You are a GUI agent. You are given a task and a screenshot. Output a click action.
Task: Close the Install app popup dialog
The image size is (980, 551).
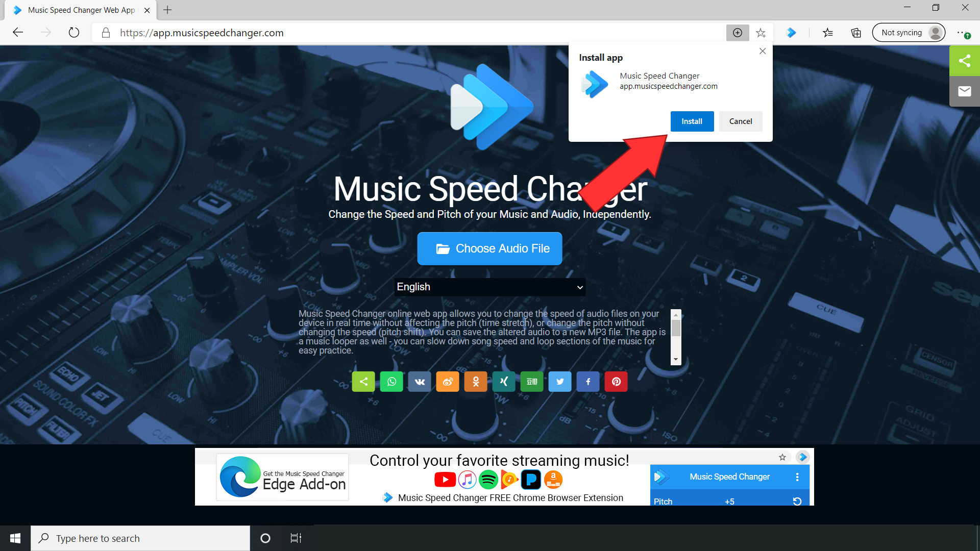[763, 51]
